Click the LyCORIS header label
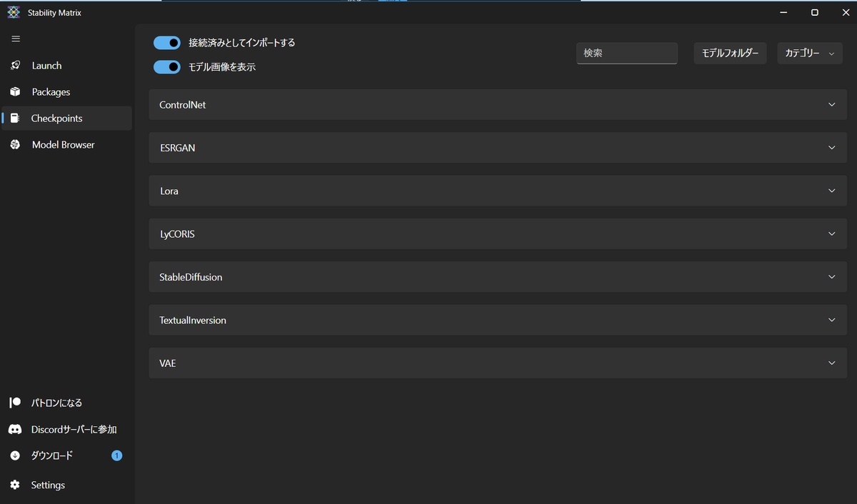857x504 pixels. [177, 233]
